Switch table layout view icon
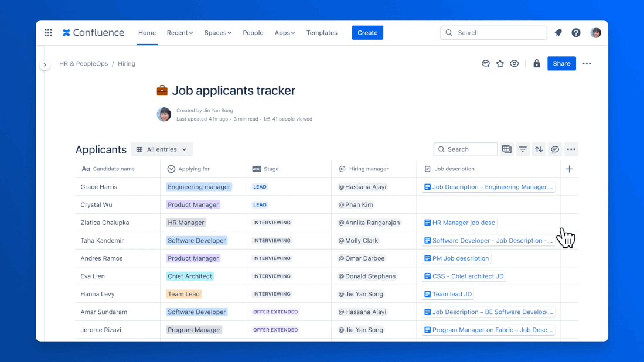The image size is (644, 362). pyautogui.click(x=507, y=149)
